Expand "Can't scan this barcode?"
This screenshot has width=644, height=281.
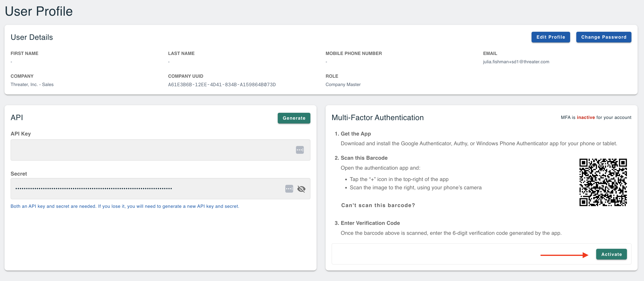pos(378,205)
